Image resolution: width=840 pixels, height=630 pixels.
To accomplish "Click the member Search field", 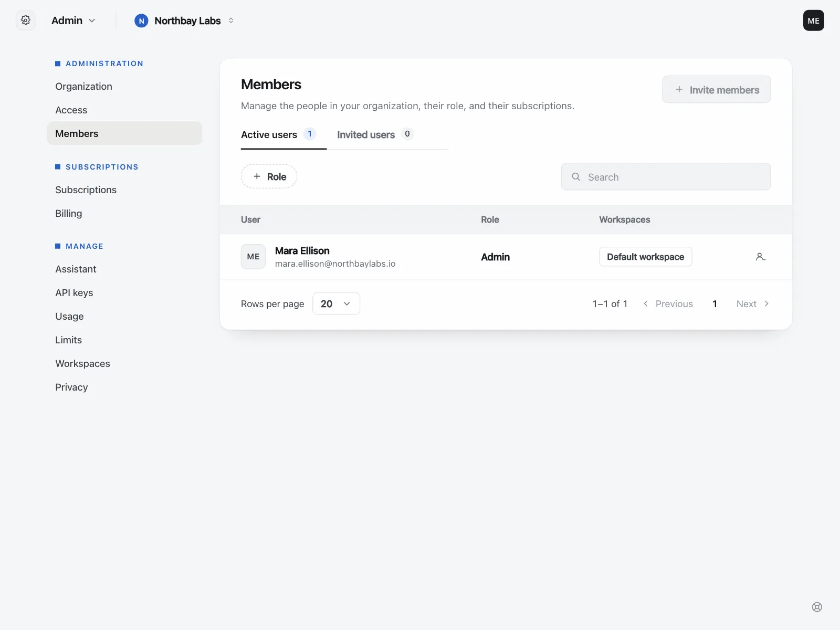I will (x=666, y=177).
